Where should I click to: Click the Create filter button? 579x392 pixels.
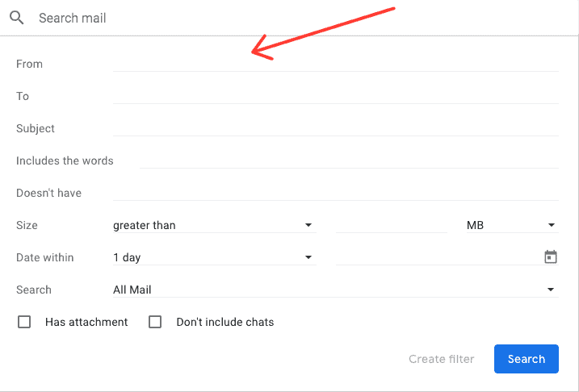pos(441,359)
